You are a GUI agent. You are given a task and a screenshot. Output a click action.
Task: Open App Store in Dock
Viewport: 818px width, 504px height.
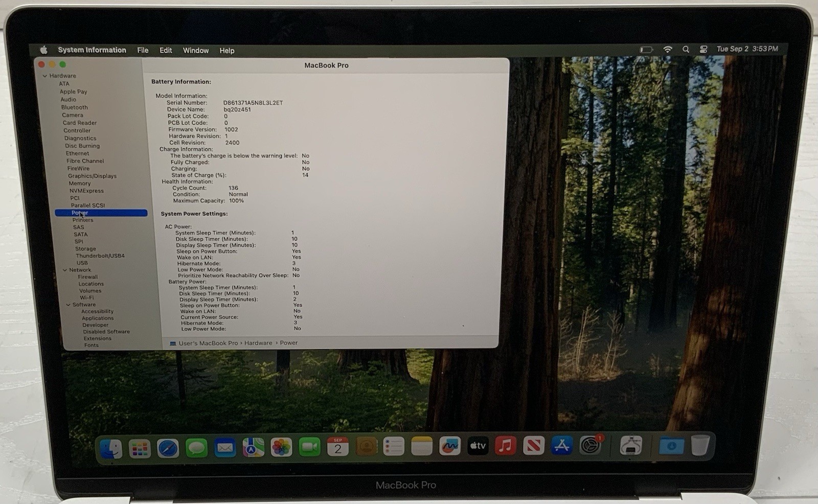tap(562, 446)
